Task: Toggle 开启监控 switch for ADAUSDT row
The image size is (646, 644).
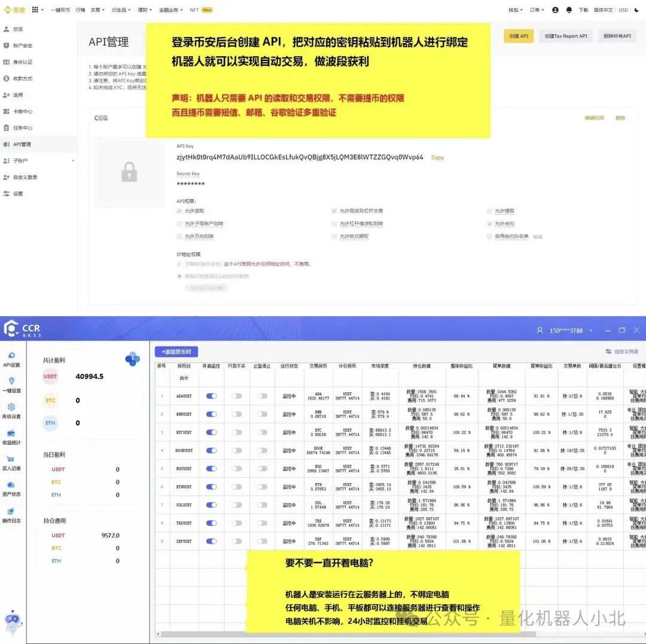Action: click(x=211, y=396)
